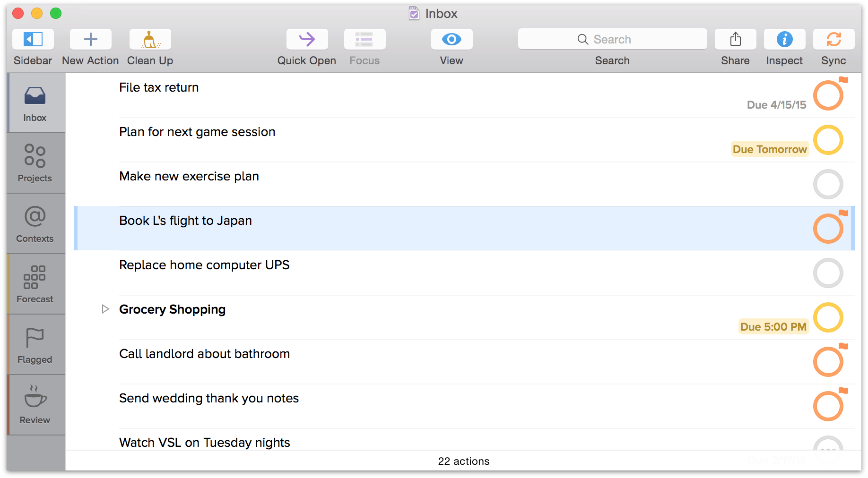Add a New Action with plus icon
Screen dimensions: 868x478
click(x=90, y=39)
